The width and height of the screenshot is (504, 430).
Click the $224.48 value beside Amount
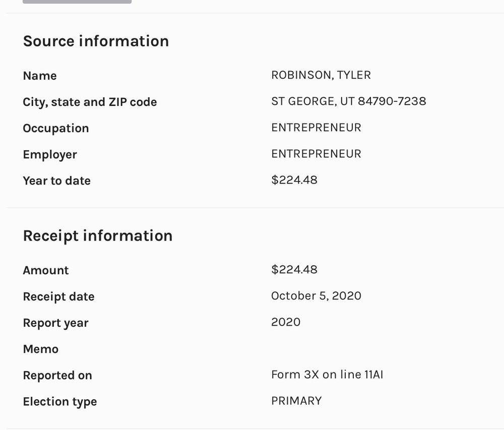click(294, 270)
